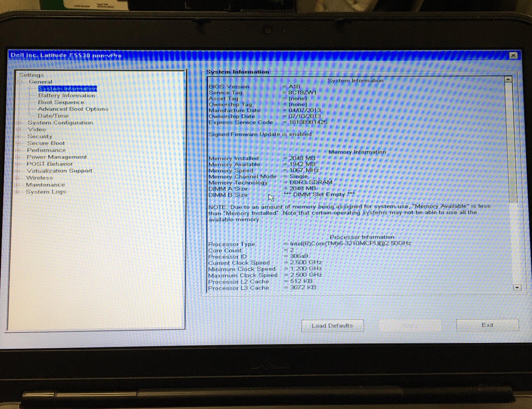
Task: Select Secure Boot tree label
Action: (x=46, y=143)
